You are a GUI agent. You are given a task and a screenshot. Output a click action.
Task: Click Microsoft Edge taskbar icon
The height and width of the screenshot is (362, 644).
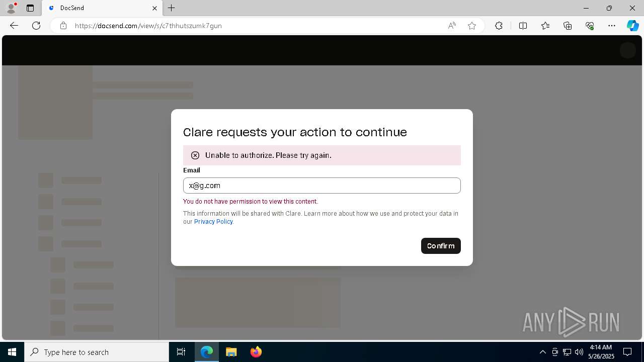[207, 352]
